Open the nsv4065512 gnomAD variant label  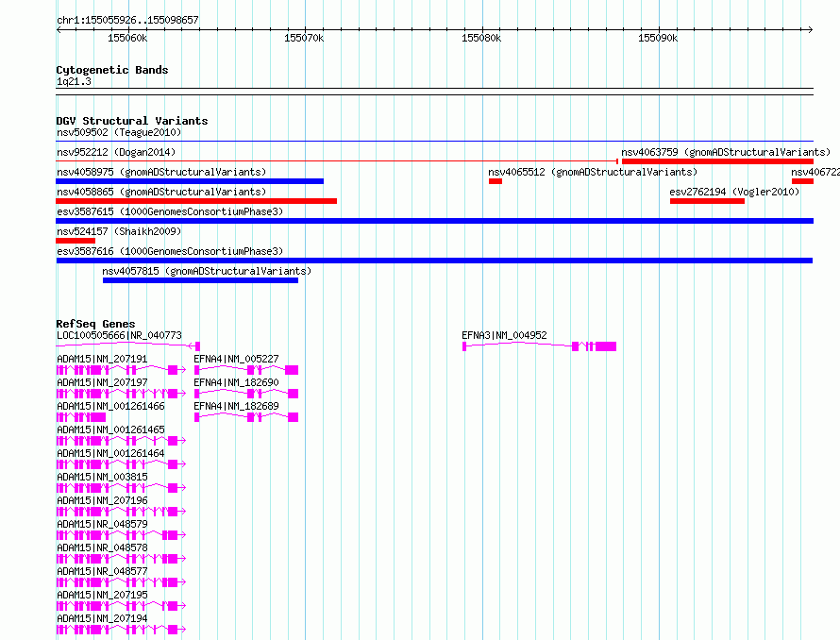point(593,172)
